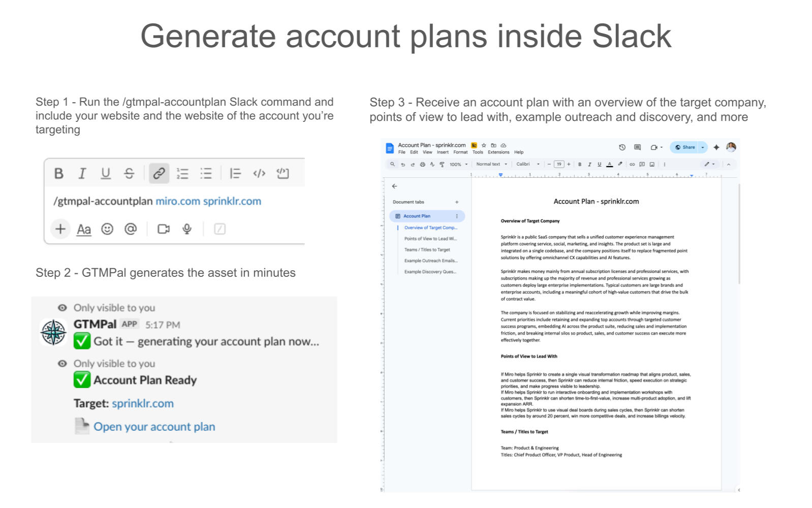Click the Open your account plan link
Viewport: 812px width, 508px height.
point(154,427)
